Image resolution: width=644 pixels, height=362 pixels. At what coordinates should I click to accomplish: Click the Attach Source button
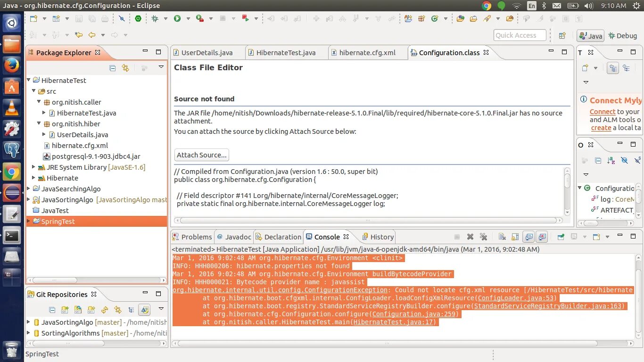click(202, 155)
